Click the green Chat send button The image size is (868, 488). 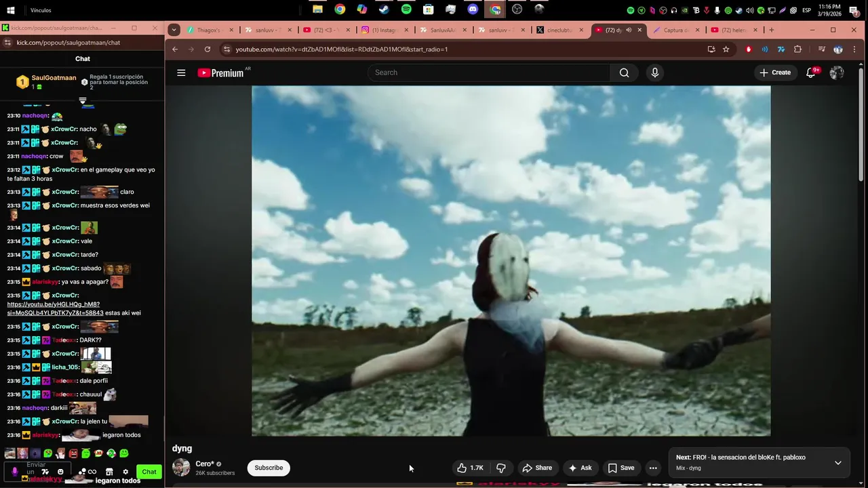pyautogui.click(x=149, y=472)
